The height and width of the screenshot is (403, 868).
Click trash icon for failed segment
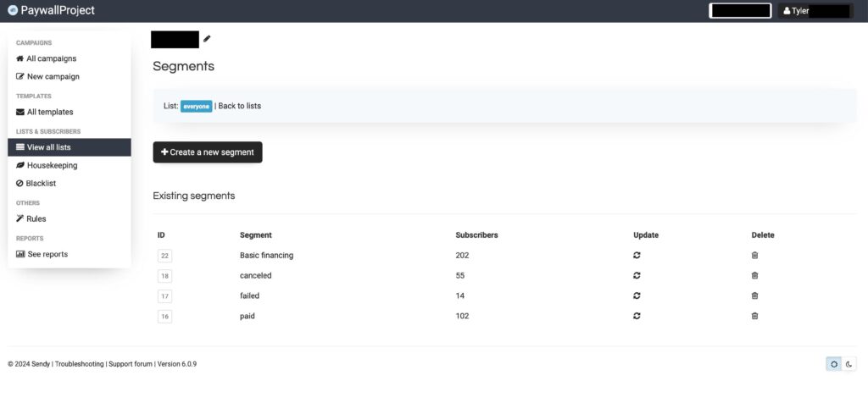click(x=754, y=295)
